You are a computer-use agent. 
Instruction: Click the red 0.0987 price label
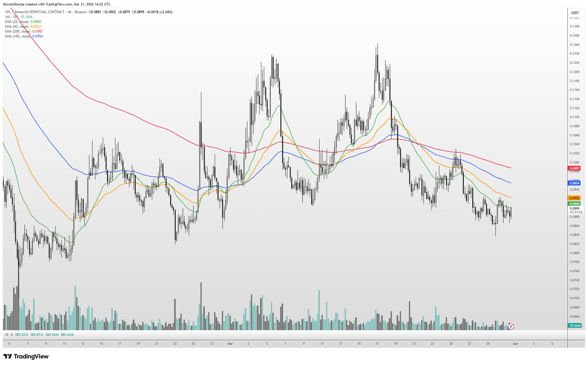574,168
